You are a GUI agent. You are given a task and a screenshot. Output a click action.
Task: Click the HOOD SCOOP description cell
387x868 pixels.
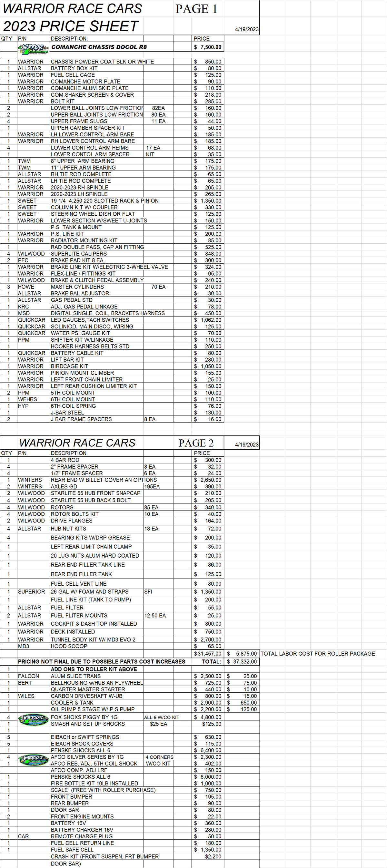(69, 646)
